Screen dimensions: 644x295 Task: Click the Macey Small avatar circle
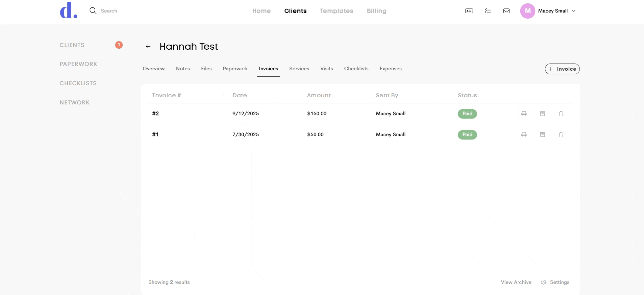(527, 11)
